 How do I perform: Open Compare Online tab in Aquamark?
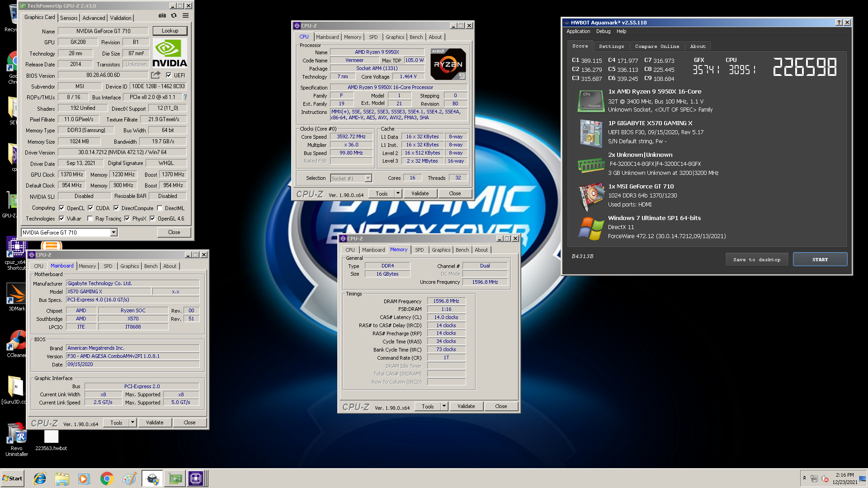click(x=657, y=46)
